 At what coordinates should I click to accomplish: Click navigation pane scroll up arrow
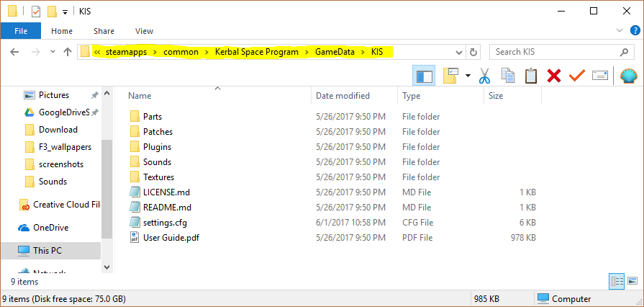[106, 94]
